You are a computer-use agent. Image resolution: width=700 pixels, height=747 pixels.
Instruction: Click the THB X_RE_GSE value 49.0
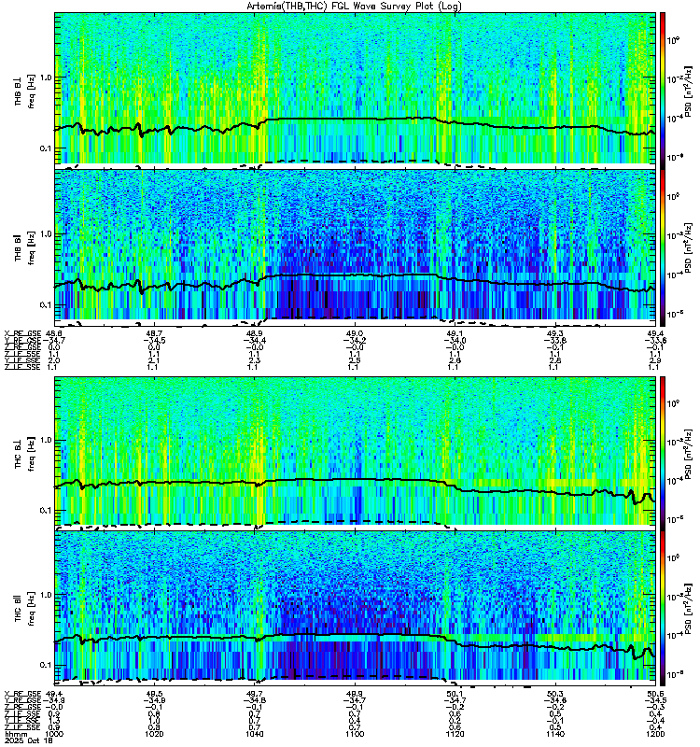tap(355, 333)
